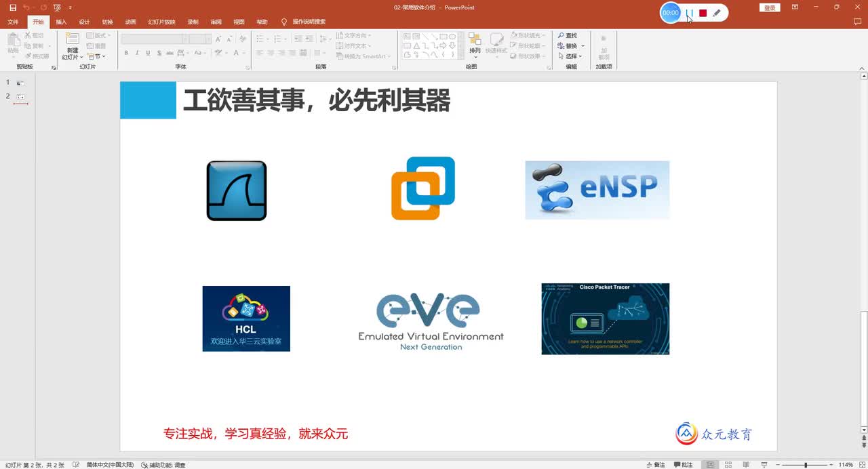Select slide 2 thumbnail in slide pane
868x469 pixels.
click(x=21, y=98)
